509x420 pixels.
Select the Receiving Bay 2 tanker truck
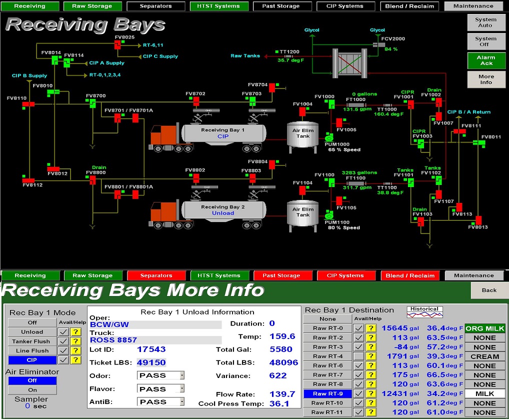(x=208, y=214)
